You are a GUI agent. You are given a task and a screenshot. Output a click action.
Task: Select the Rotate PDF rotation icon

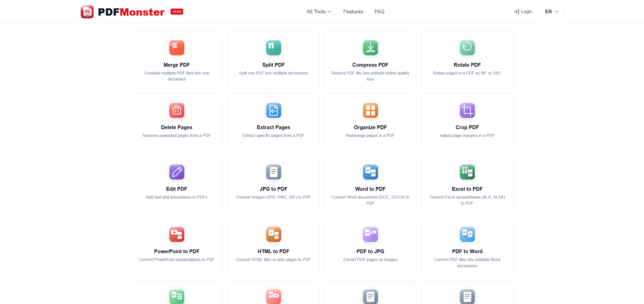tap(467, 48)
